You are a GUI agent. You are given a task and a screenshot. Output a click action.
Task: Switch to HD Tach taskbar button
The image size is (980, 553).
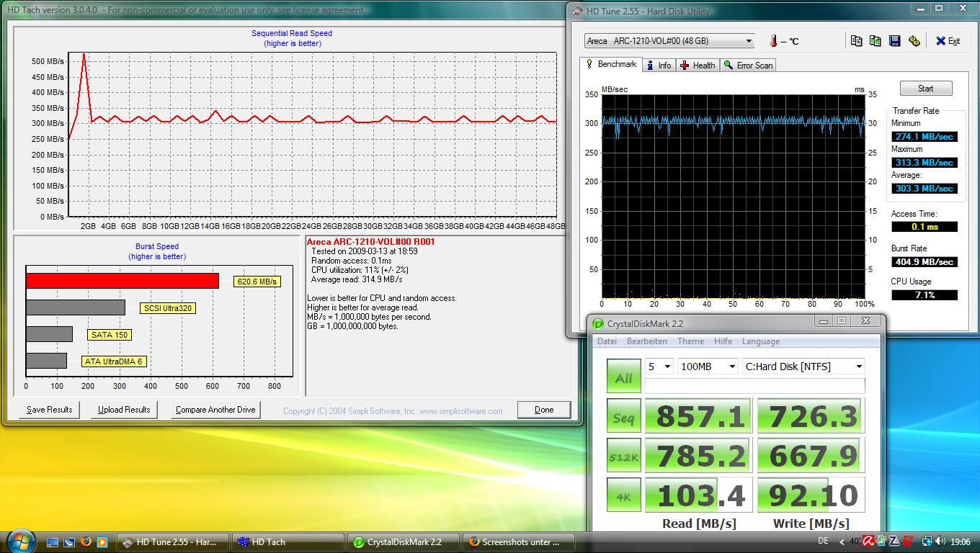(288, 542)
